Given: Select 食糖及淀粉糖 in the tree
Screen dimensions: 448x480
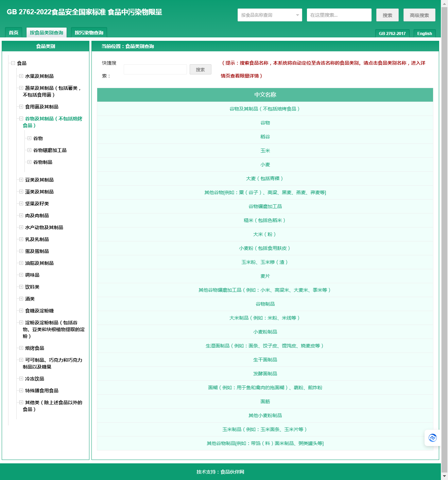Looking at the screenshot, I should click(x=39, y=311).
